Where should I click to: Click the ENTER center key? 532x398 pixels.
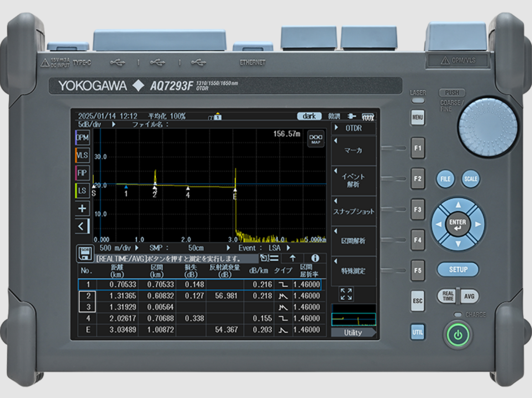coord(458,224)
